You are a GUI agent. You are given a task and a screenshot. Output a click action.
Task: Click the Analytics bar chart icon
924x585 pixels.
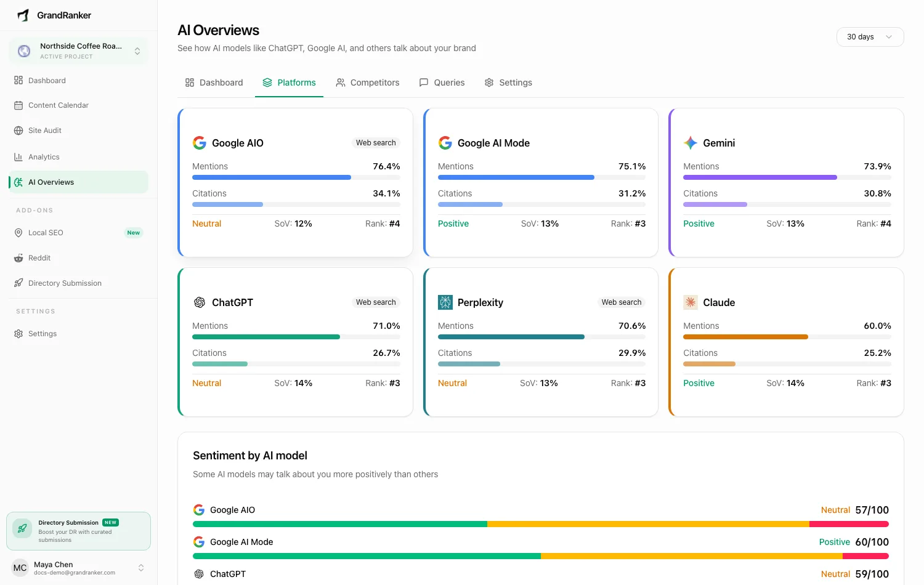[x=18, y=157]
